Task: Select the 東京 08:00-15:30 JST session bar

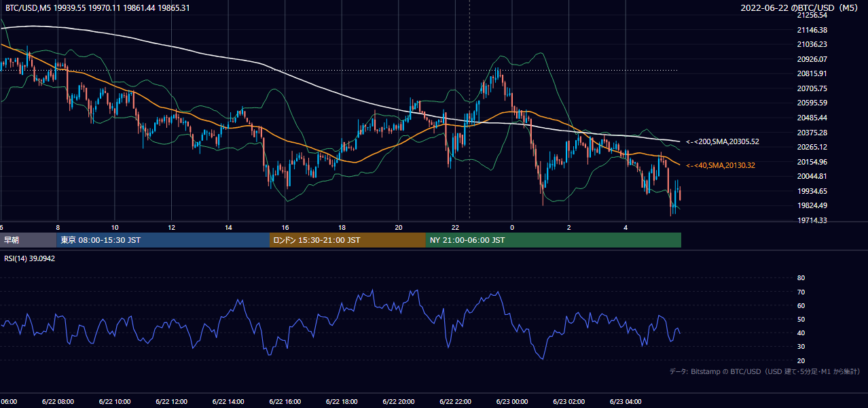Action: [163, 240]
